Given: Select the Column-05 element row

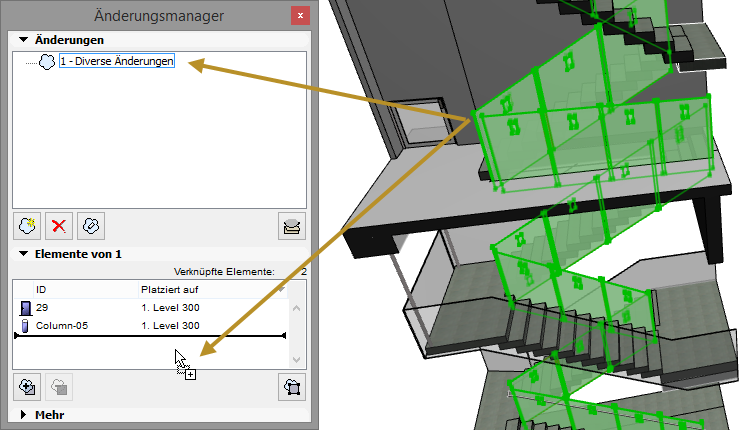Looking at the screenshot, I should coord(151,326).
